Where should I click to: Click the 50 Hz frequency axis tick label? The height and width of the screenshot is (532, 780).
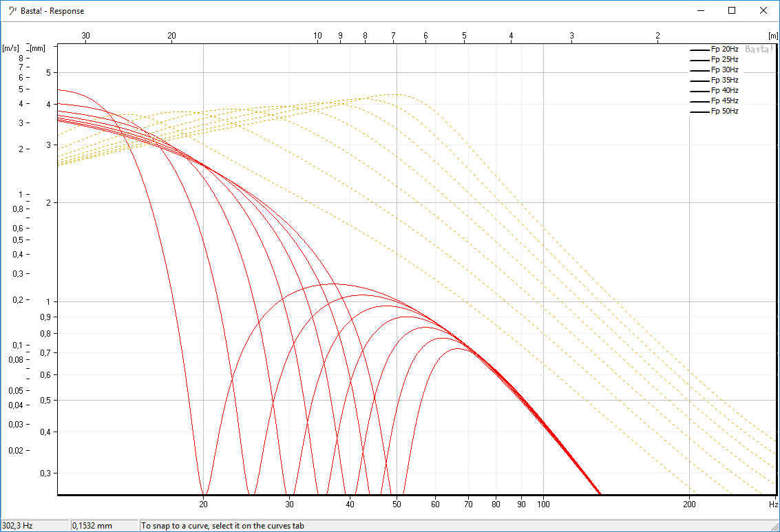point(397,504)
